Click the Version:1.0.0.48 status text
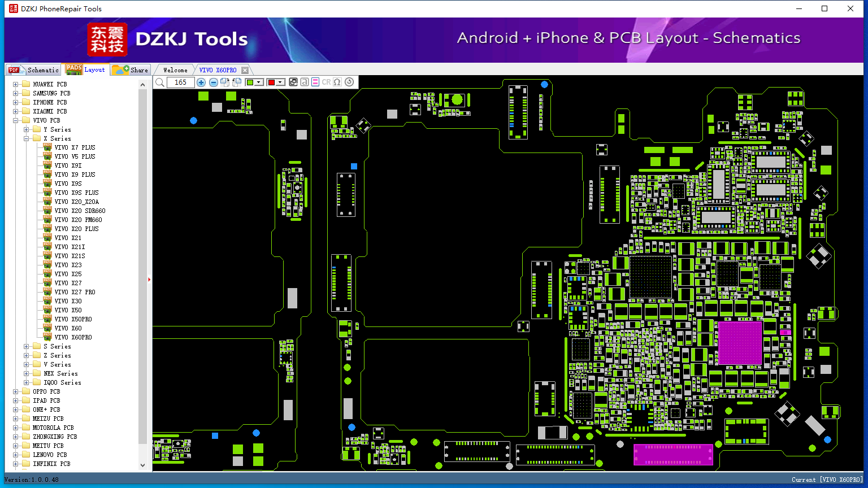The height and width of the screenshot is (488, 868). pos(32,480)
